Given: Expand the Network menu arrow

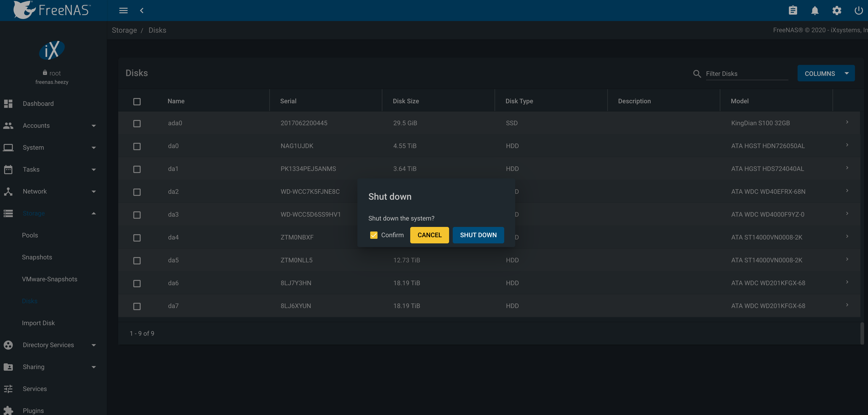Looking at the screenshot, I should pos(94,191).
